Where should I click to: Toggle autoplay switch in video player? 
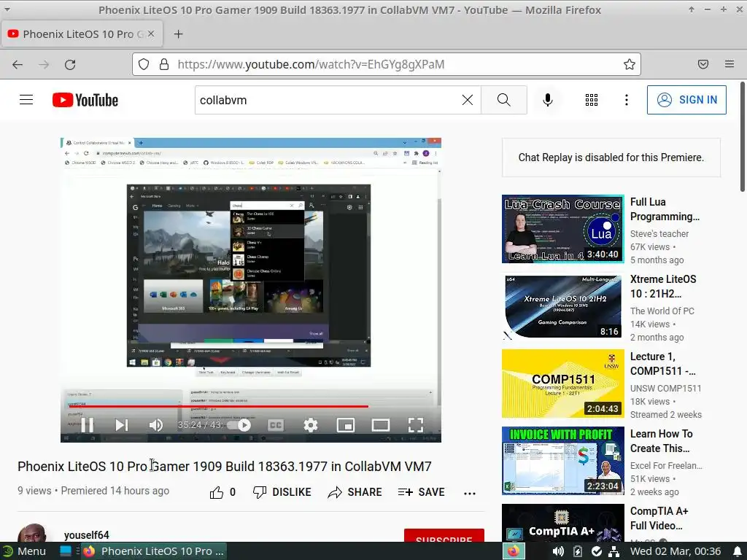pyautogui.click(x=240, y=425)
